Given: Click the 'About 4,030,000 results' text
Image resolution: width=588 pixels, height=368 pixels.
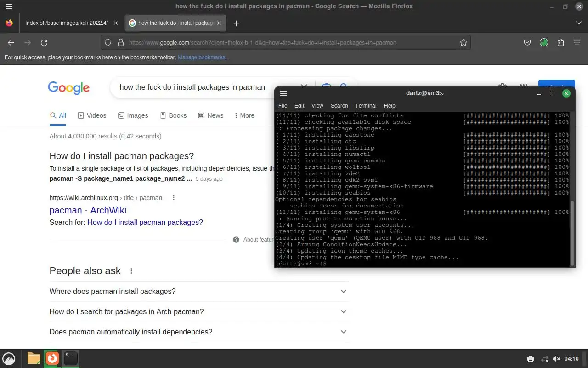Looking at the screenshot, I should click(84, 136).
